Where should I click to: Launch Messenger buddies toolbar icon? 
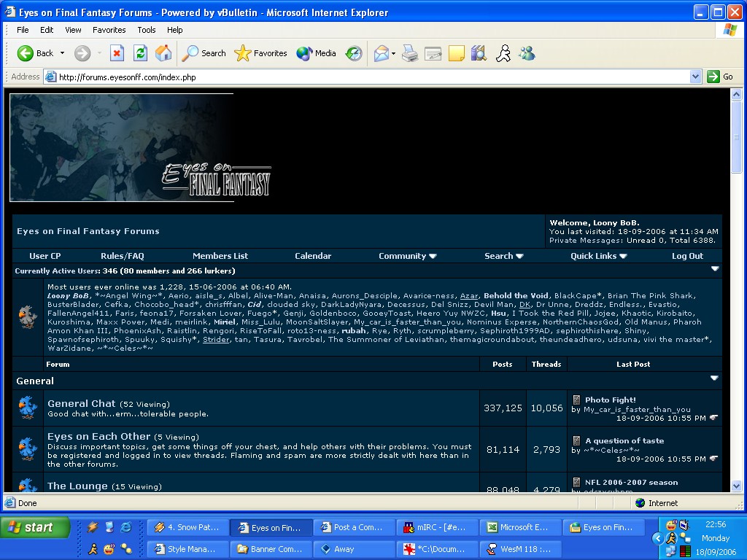[527, 53]
